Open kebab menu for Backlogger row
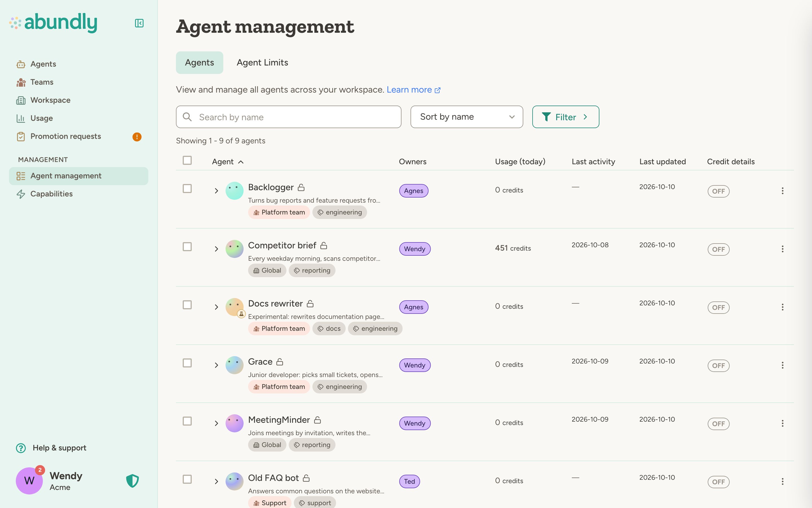Image resolution: width=812 pixels, height=508 pixels. pos(782,191)
